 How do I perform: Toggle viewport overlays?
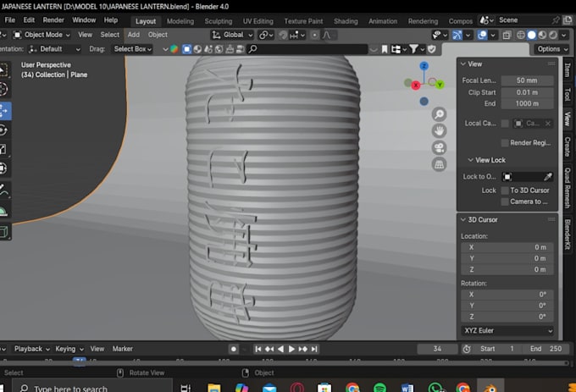pos(482,35)
